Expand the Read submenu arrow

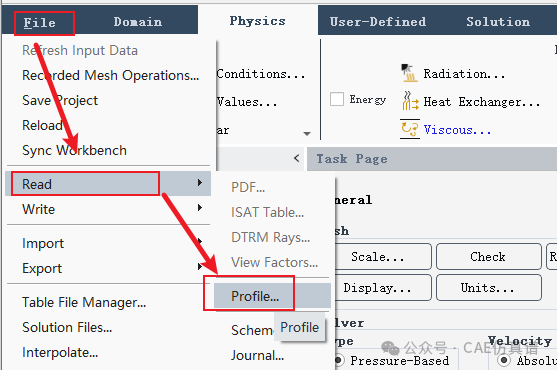200,183
